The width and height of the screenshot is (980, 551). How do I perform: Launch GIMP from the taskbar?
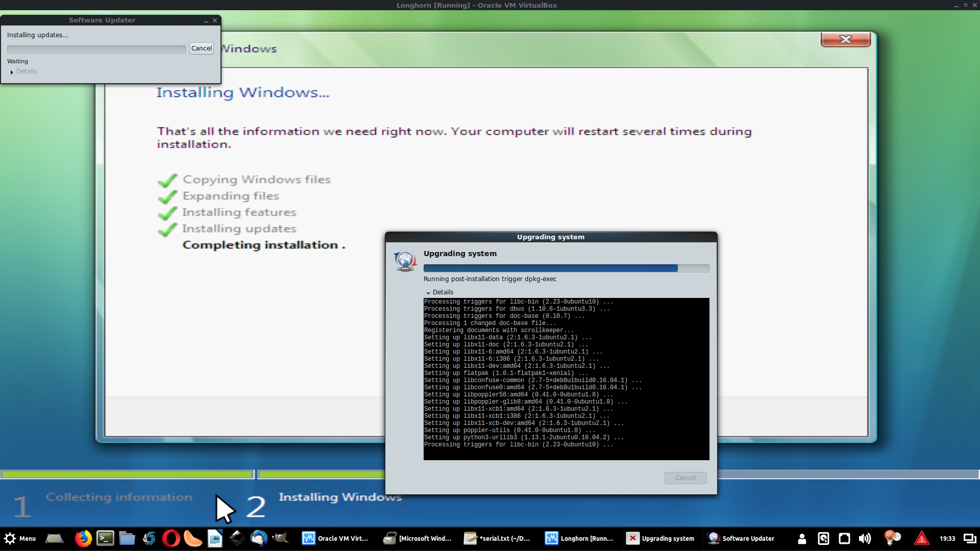tap(280, 538)
